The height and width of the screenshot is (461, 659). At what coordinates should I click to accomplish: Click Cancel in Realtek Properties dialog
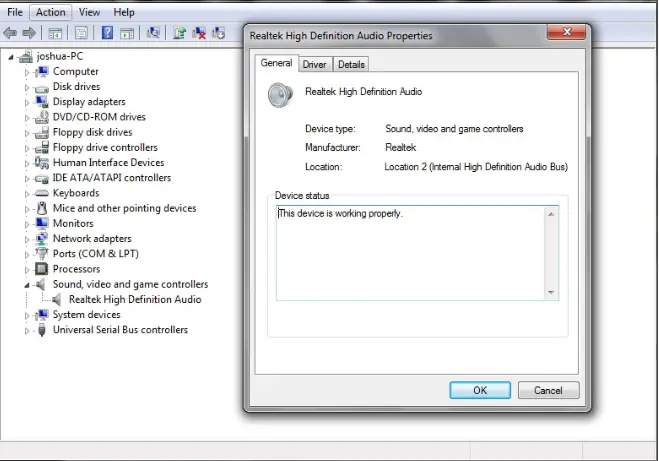(548, 390)
